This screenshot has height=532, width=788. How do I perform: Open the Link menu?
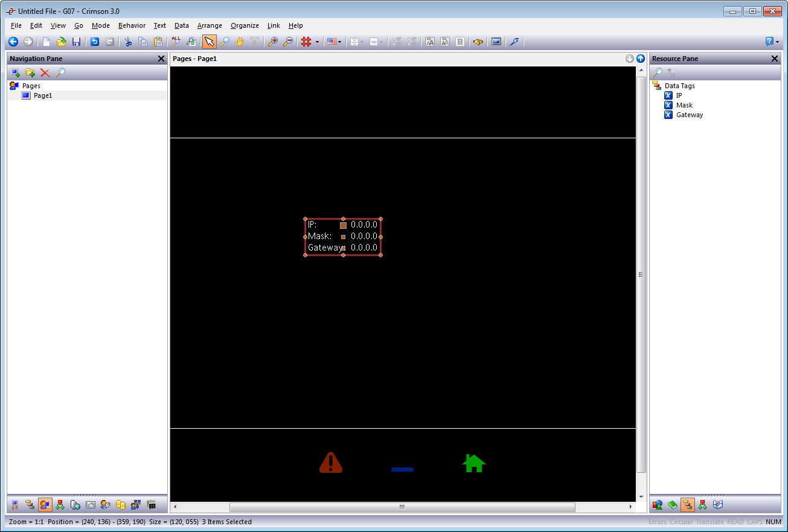tap(274, 25)
